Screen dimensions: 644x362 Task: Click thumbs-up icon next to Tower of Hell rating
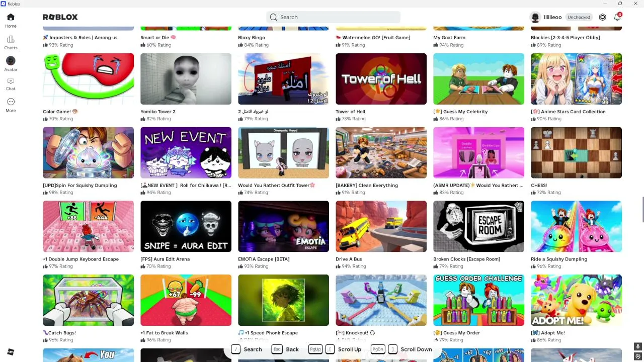[338, 119]
